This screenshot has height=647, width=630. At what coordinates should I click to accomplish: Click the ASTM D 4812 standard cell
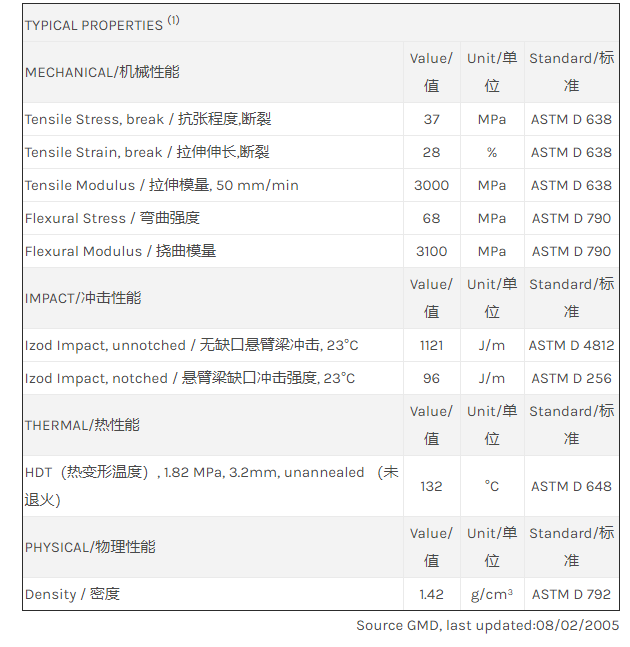[571, 345]
